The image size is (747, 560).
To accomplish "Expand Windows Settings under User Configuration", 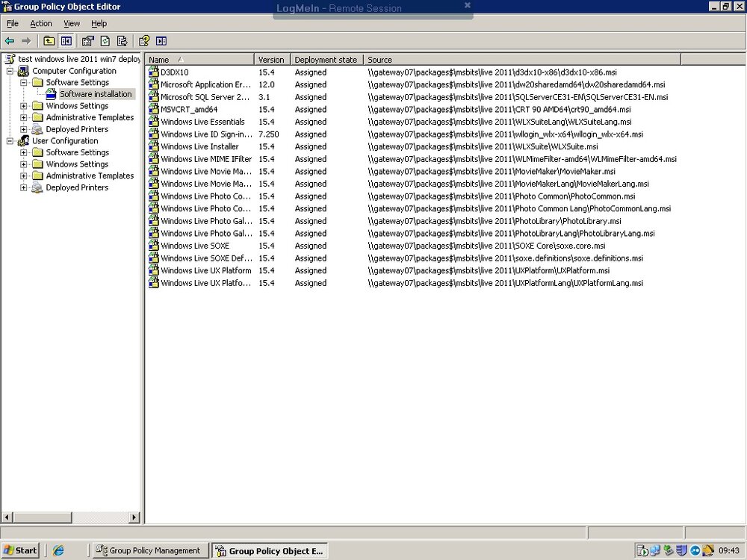I will point(23,164).
